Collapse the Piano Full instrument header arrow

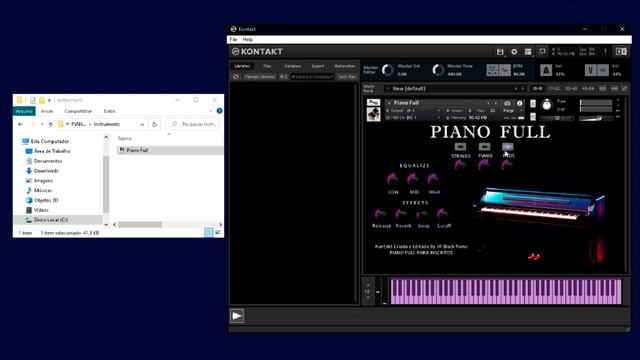pyautogui.click(x=389, y=103)
